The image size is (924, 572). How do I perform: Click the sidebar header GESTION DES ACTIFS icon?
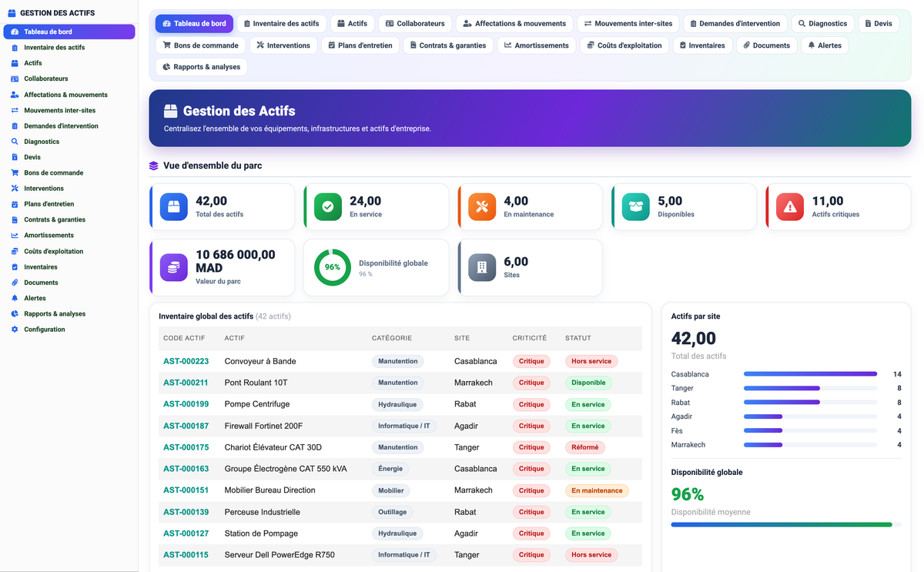coord(12,13)
